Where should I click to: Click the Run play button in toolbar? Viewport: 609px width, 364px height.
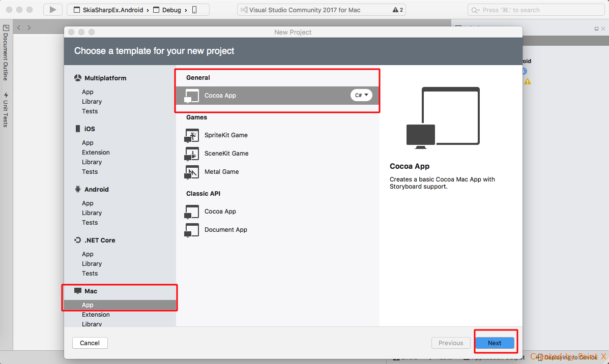tap(53, 10)
